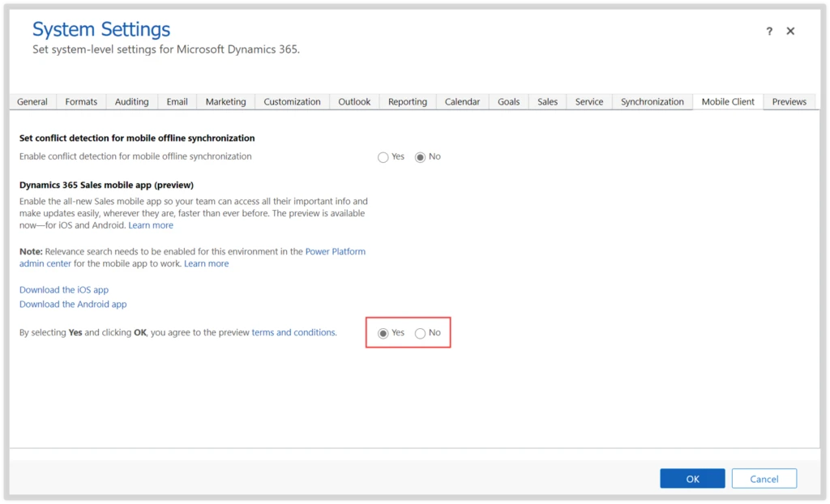Open the Calendar settings tab
This screenshot has width=830, height=504.
[462, 101]
